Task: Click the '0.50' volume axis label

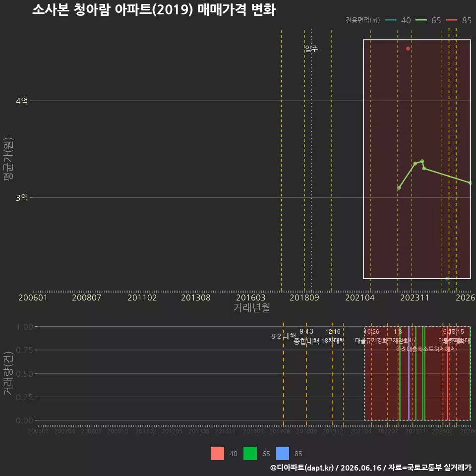Action: [x=25, y=374]
